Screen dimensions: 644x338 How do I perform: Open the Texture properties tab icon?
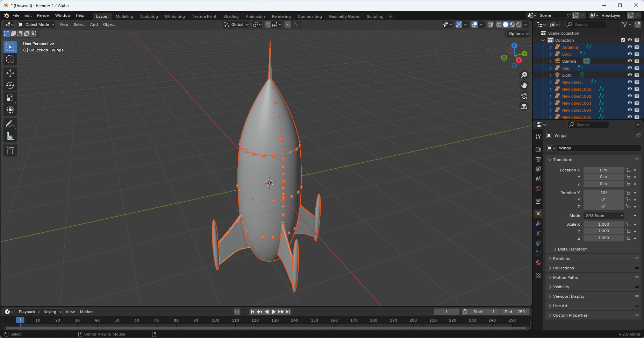coord(538,275)
